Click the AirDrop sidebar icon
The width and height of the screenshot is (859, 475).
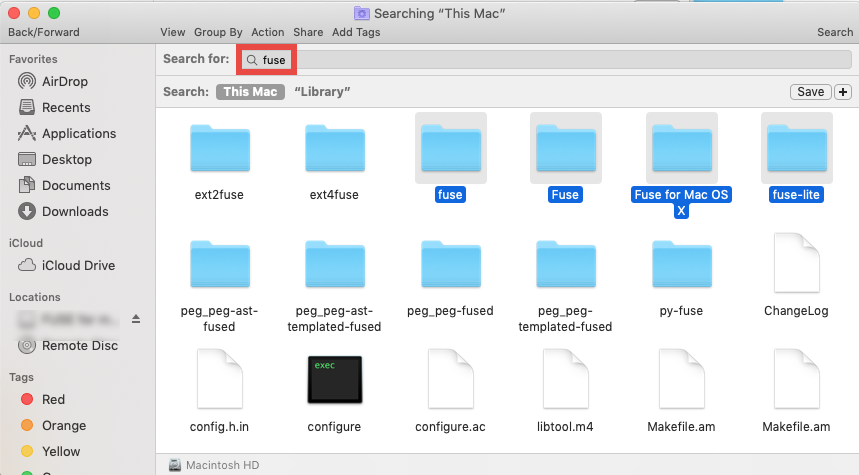tap(27, 81)
